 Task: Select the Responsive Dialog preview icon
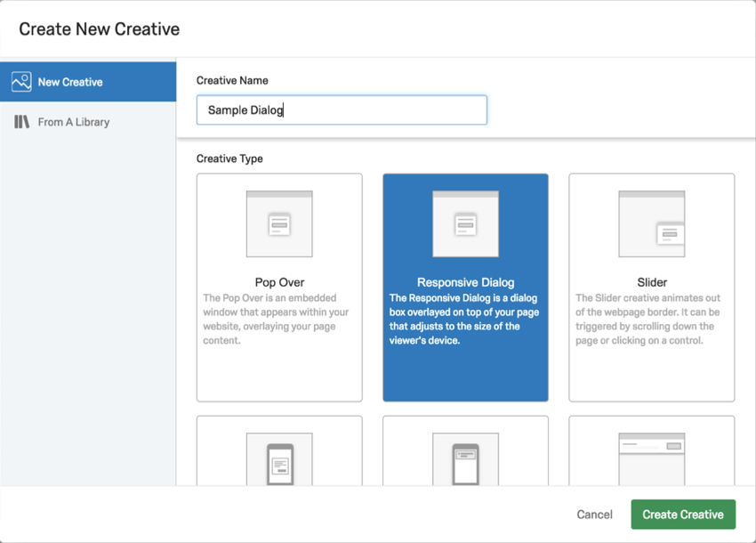[465, 224]
